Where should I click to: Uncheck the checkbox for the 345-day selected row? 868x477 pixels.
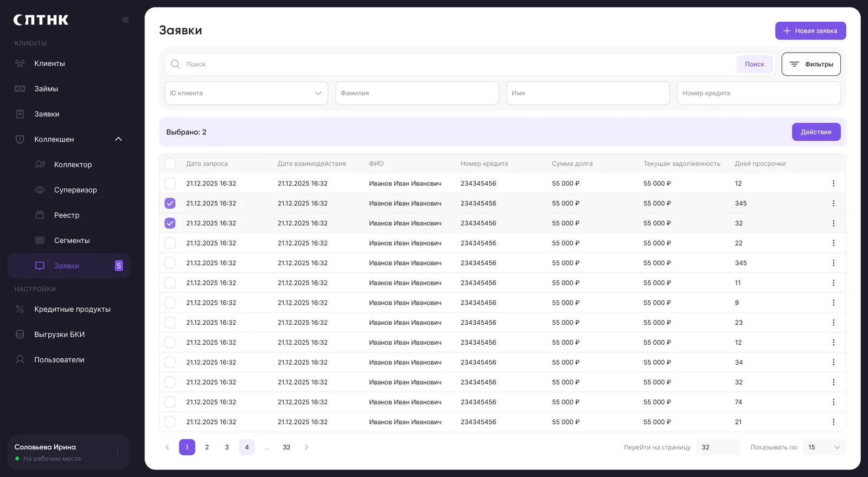(x=170, y=203)
